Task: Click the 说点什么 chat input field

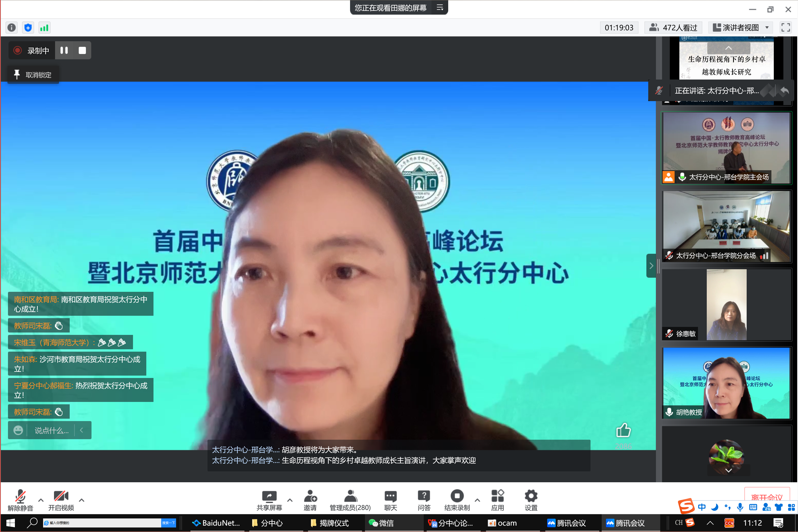Action: pyautogui.click(x=52, y=430)
